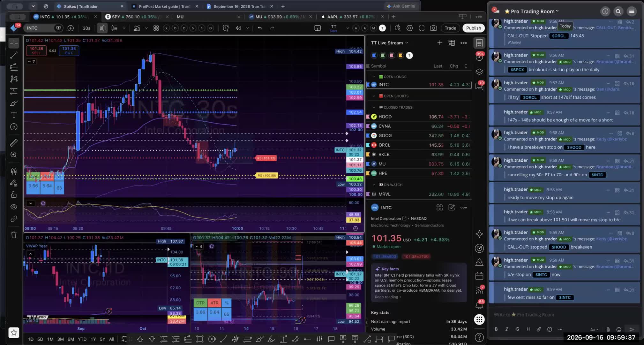Viewport: 644px width, 345px height.
Task: Open Pre/Post Market guide browser tab
Action: (164, 6)
